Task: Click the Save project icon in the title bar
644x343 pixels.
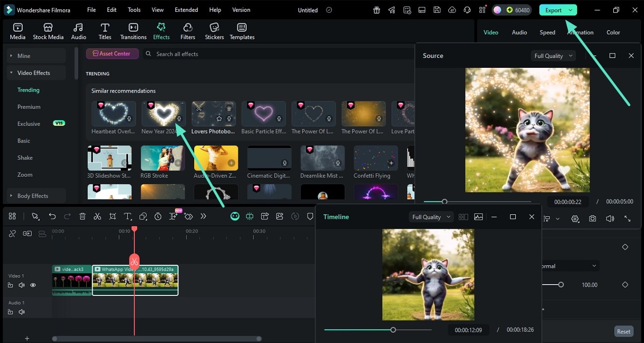Action: [x=437, y=9]
